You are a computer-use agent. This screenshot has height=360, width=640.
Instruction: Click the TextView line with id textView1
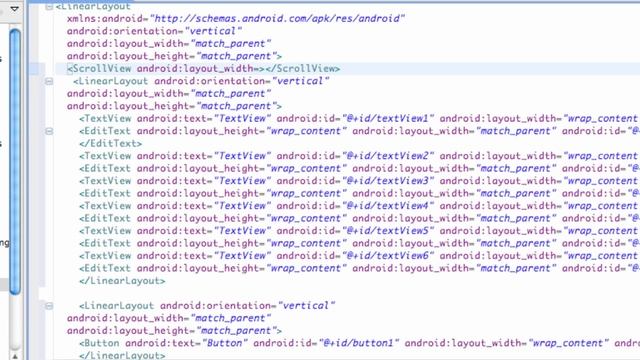(359, 119)
